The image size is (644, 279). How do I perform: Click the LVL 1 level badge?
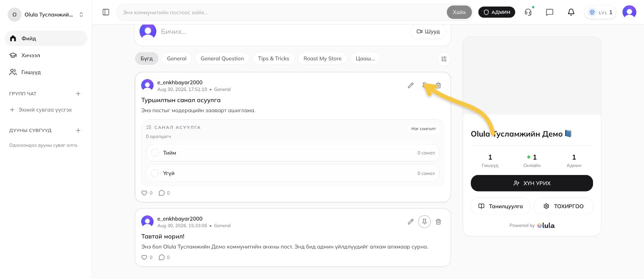[x=600, y=12]
